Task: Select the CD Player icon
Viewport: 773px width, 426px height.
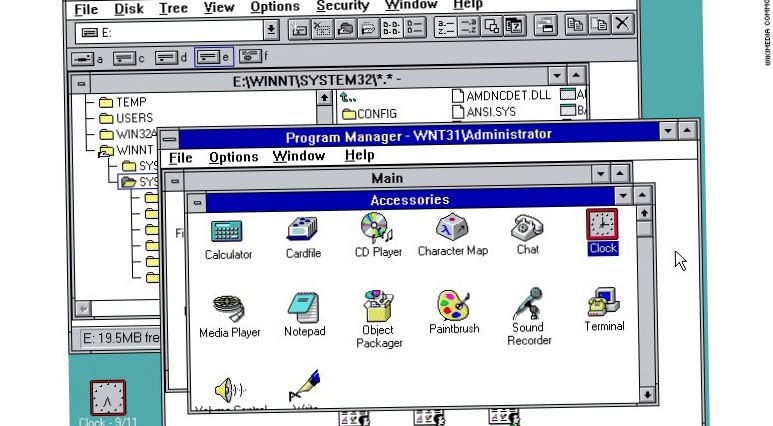Action: (377, 228)
